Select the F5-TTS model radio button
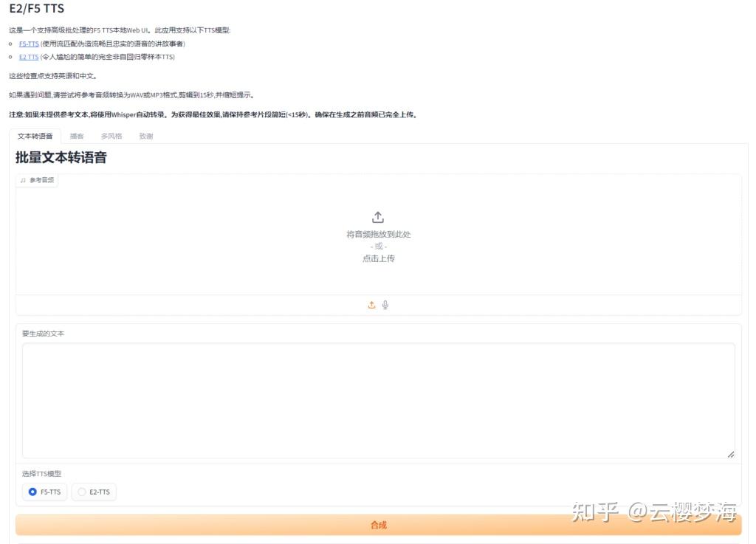The image size is (756, 544). 32,492
